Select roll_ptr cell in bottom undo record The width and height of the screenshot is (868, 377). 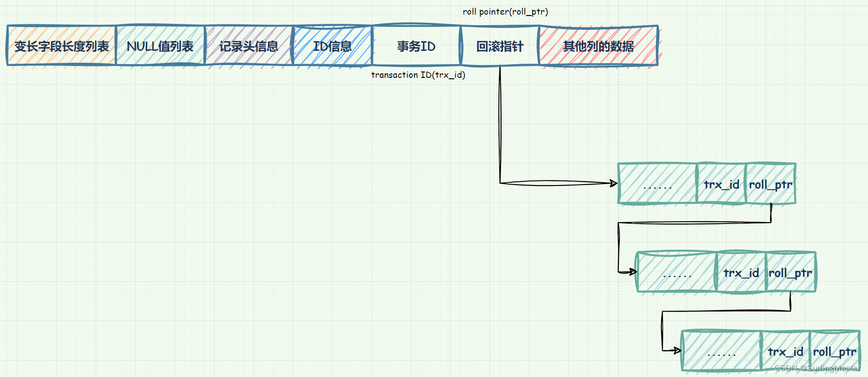click(x=835, y=350)
